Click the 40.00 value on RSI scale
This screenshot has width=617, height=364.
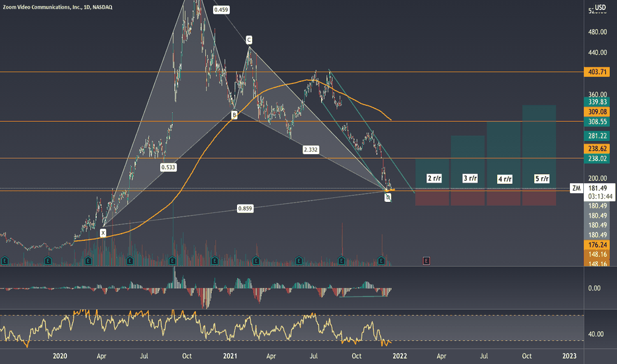(596, 334)
